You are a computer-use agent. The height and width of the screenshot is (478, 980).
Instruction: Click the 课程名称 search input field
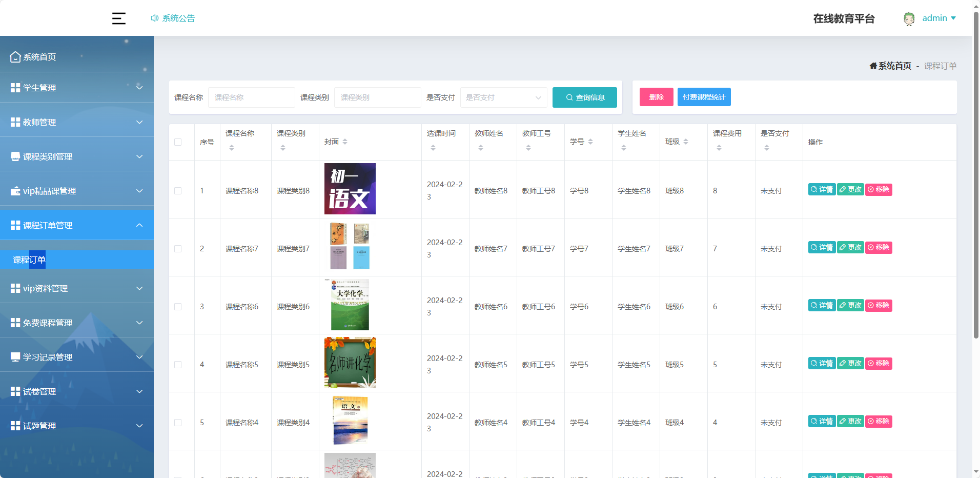pyautogui.click(x=252, y=97)
